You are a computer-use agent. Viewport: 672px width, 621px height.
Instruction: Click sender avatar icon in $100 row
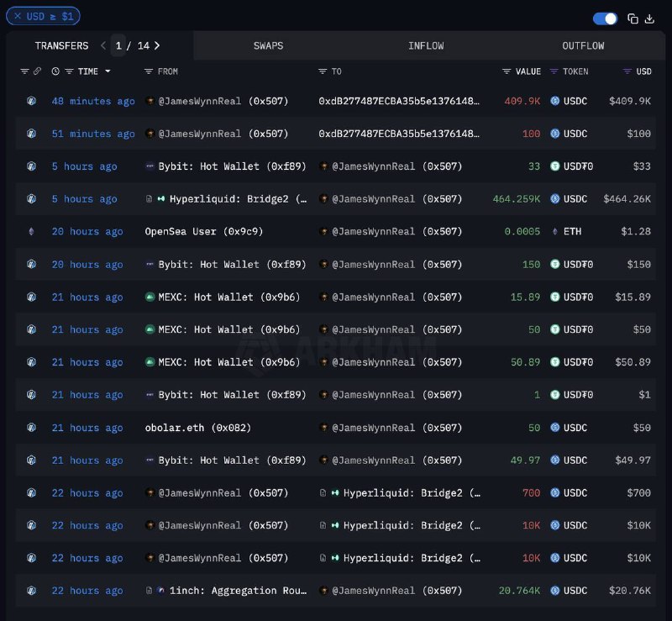150,134
